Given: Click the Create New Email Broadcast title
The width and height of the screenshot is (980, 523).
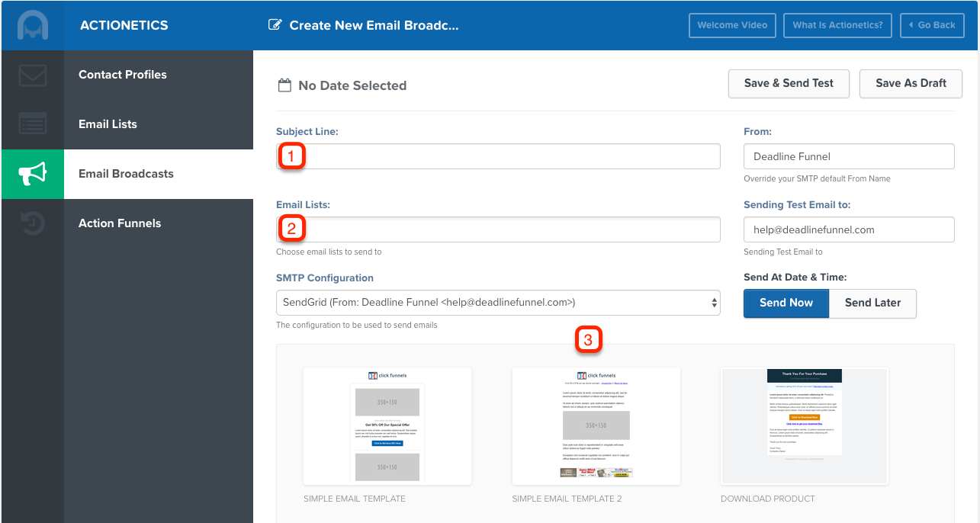Looking at the screenshot, I should pyautogui.click(x=374, y=25).
